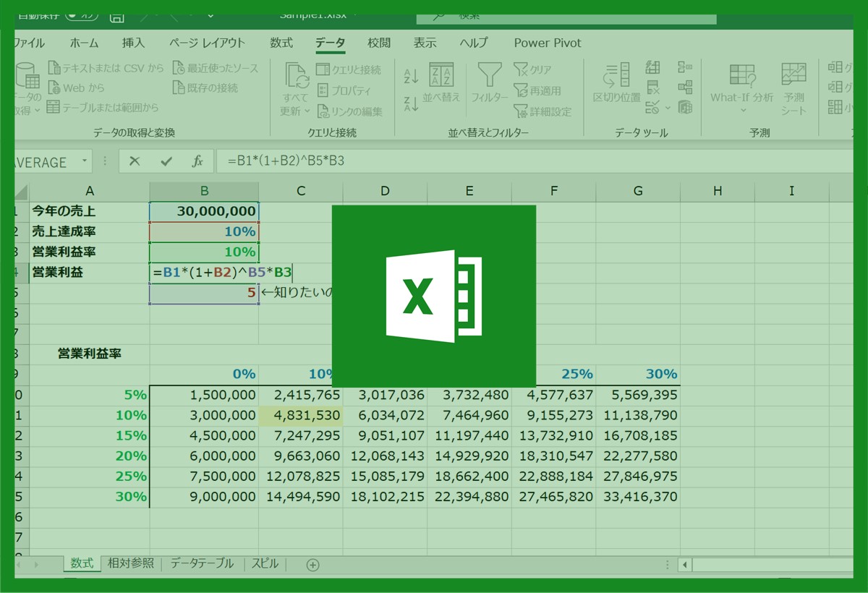The image size is (868, 593).
Task: Open 最近使ったソース list
Action: [x=216, y=69]
